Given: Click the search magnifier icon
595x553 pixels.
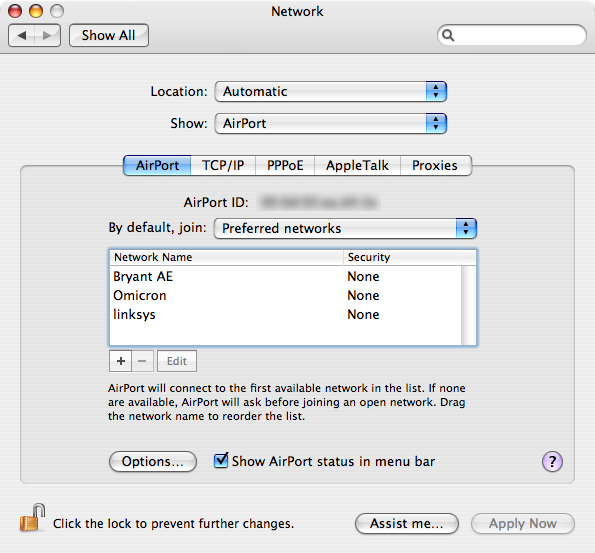Looking at the screenshot, I should pos(448,35).
